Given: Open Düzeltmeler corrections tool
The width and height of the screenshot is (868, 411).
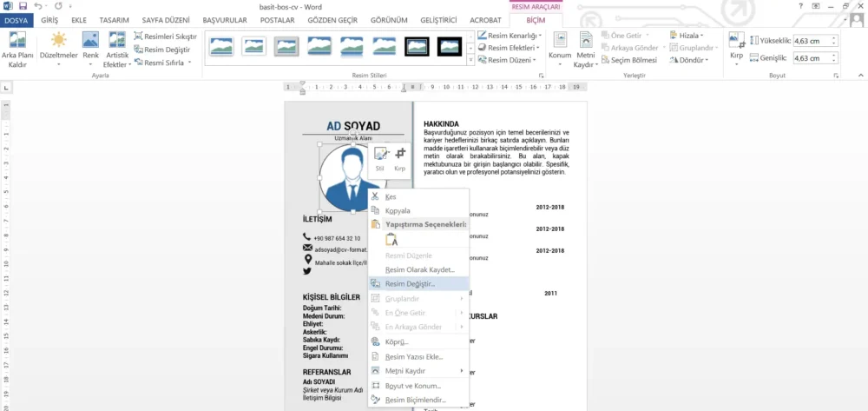Looking at the screenshot, I should (x=58, y=49).
